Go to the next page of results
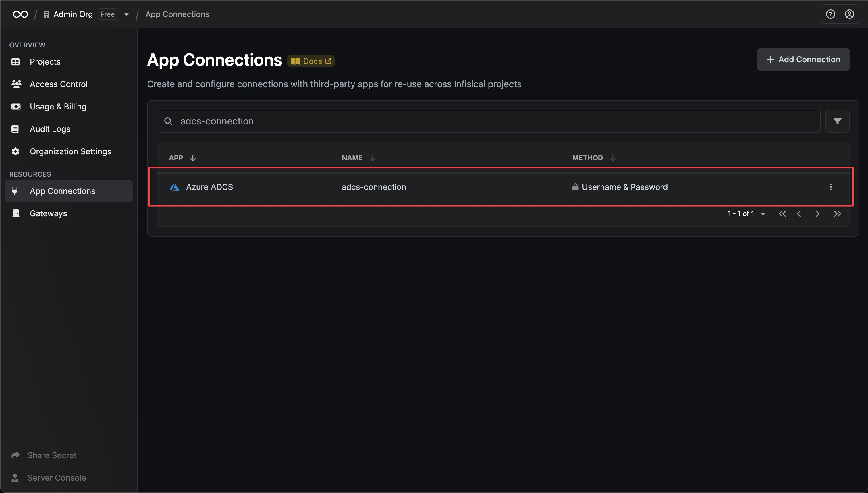The height and width of the screenshot is (493, 868). pyautogui.click(x=817, y=214)
